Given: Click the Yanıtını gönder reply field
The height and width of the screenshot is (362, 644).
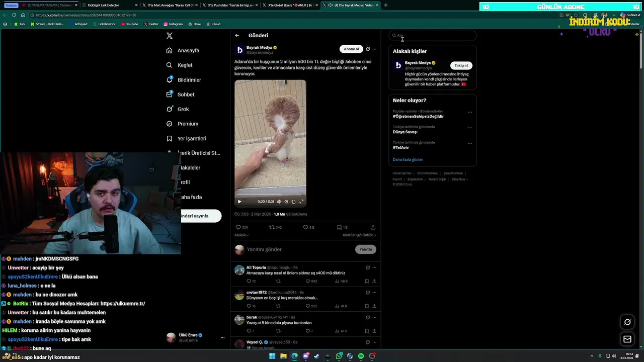Looking at the screenshot, I should coord(299,249).
